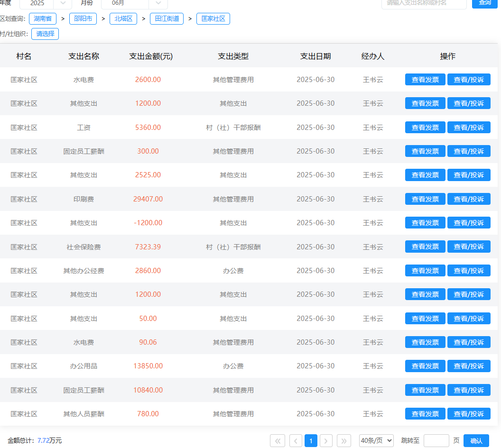This screenshot has height=448, width=501.
Task: Click the 查询 search button
Action: [485, 3]
